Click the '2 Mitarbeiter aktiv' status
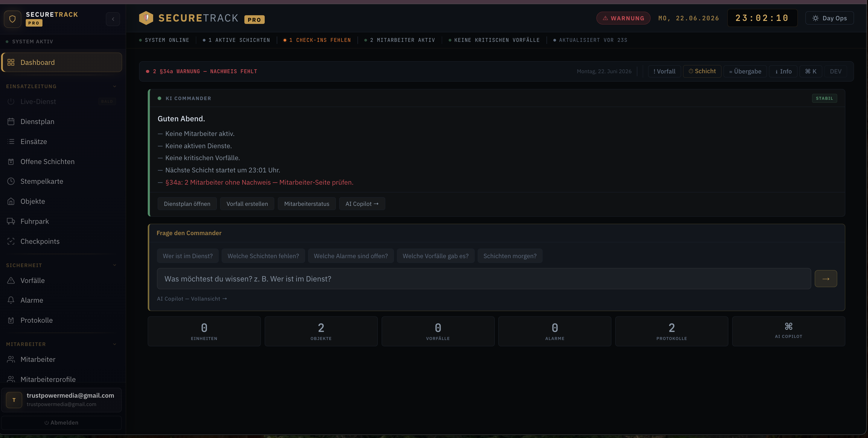 400,40
